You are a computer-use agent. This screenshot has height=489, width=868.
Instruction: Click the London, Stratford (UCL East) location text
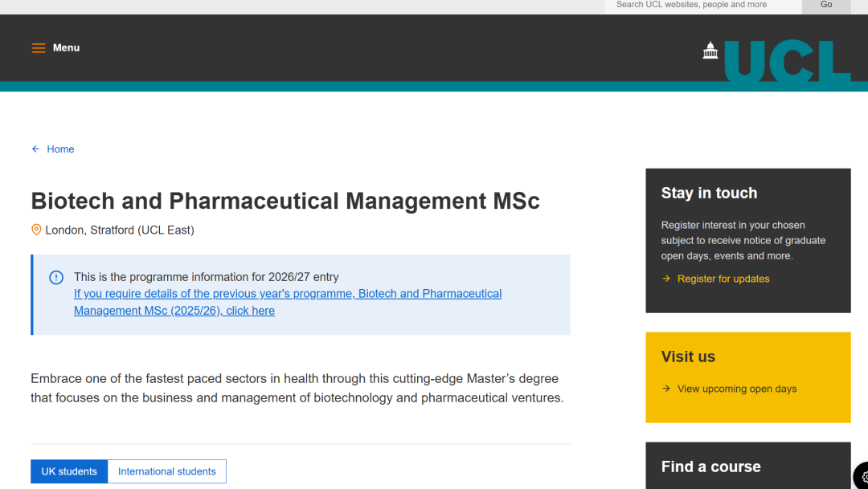tap(120, 230)
